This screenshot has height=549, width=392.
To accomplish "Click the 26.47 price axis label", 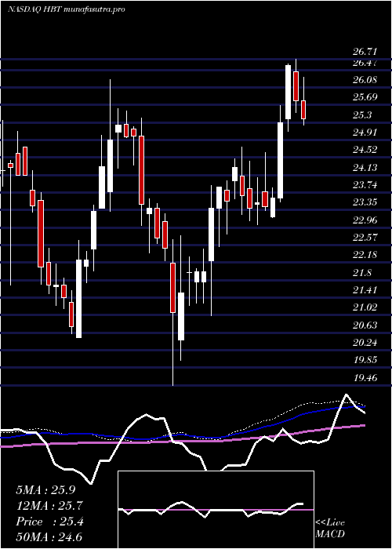I will tap(365, 63).
